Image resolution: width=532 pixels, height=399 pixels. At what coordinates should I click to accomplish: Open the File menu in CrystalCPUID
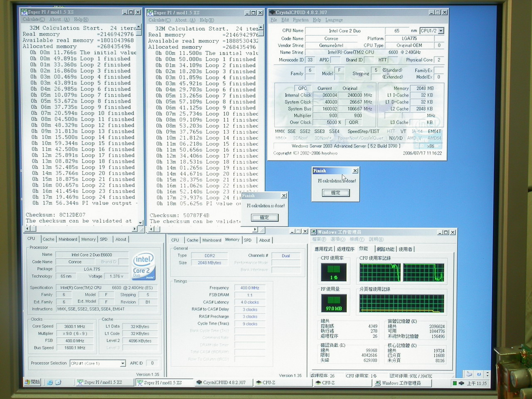pyautogui.click(x=273, y=20)
